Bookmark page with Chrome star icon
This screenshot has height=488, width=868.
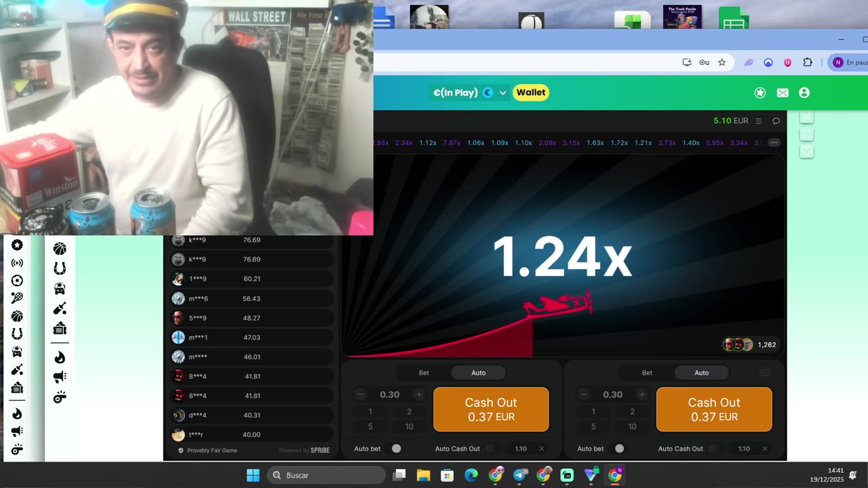click(722, 62)
